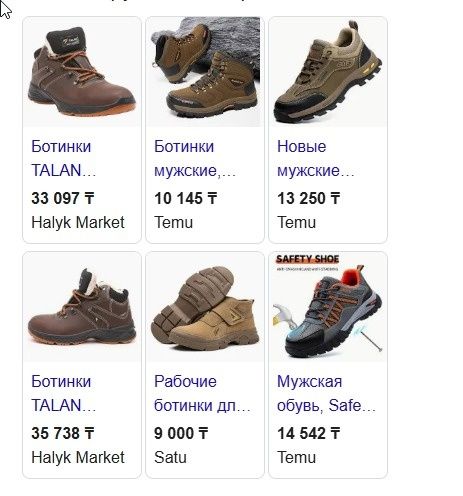
Task: Open the Ботинки TALAN link priced 33 097 ₸
Action: pyautogui.click(x=64, y=158)
